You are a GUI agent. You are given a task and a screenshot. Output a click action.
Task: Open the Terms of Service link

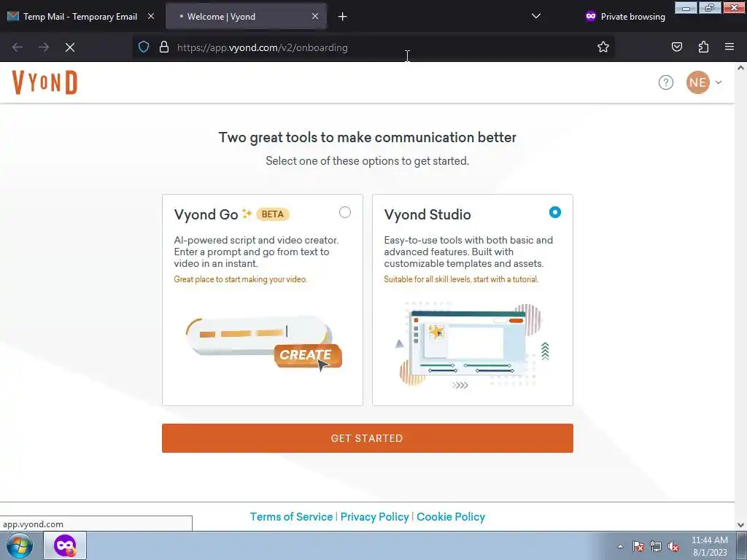point(291,517)
